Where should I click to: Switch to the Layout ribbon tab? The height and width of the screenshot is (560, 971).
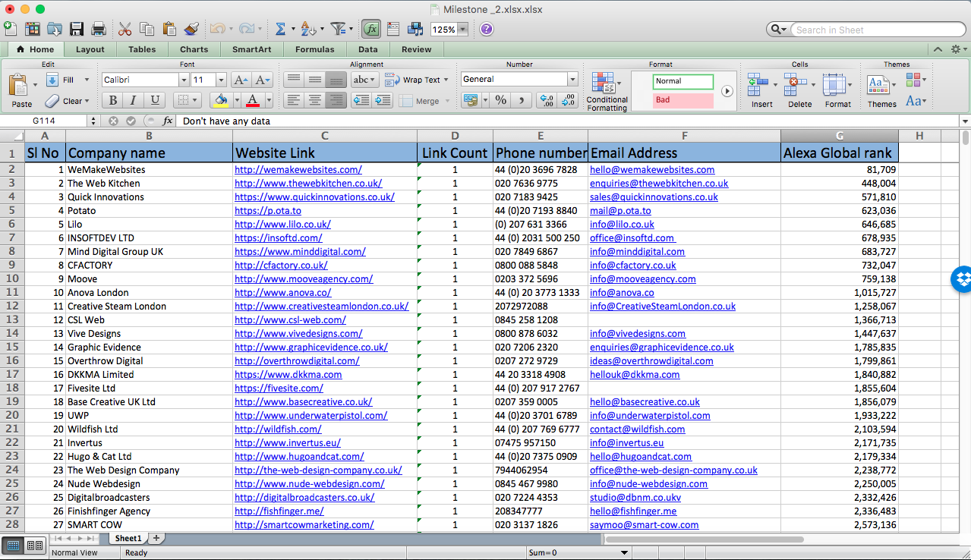pos(90,49)
